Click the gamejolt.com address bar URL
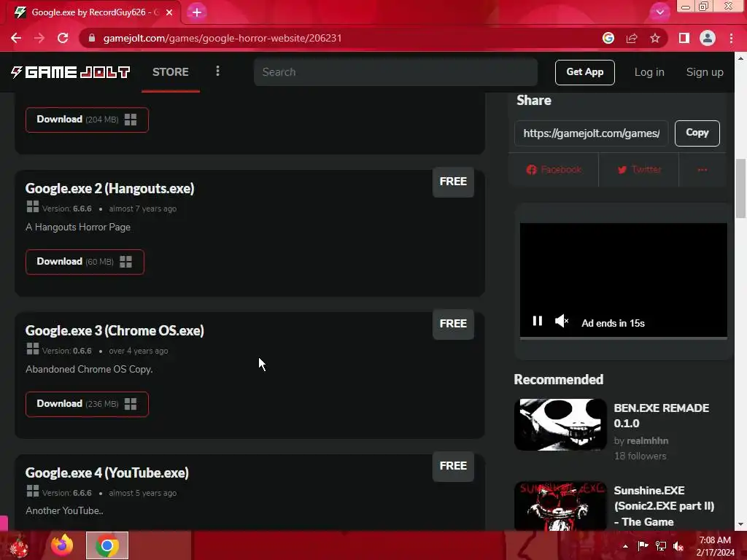This screenshot has height=560, width=747. [222, 38]
